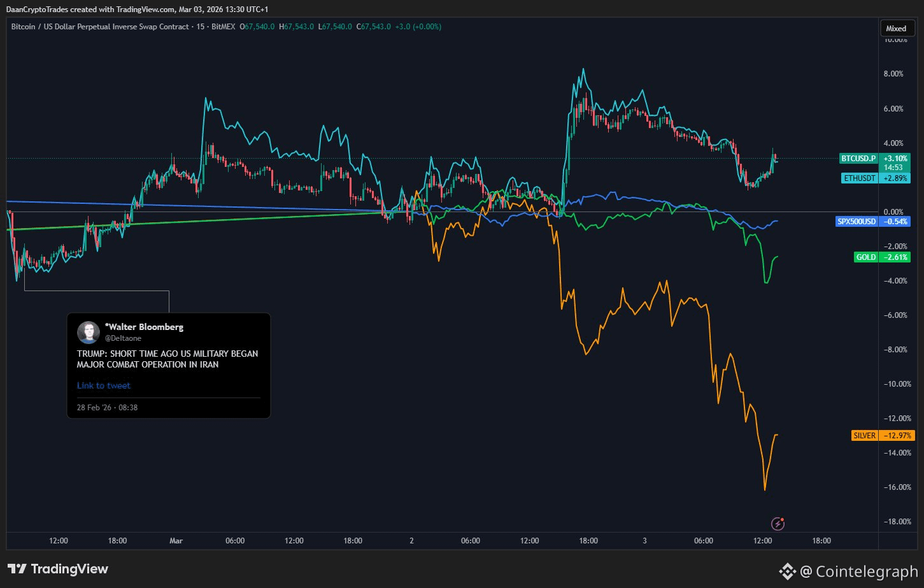The height and width of the screenshot is (588, 924).
Task: Select the SPX500USD series label
Action: [857, 222]
